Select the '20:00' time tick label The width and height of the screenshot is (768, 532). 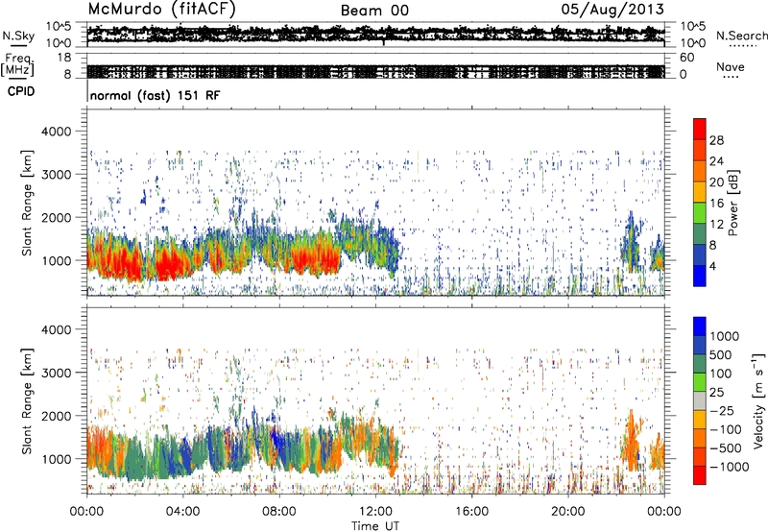pos(567,512)
